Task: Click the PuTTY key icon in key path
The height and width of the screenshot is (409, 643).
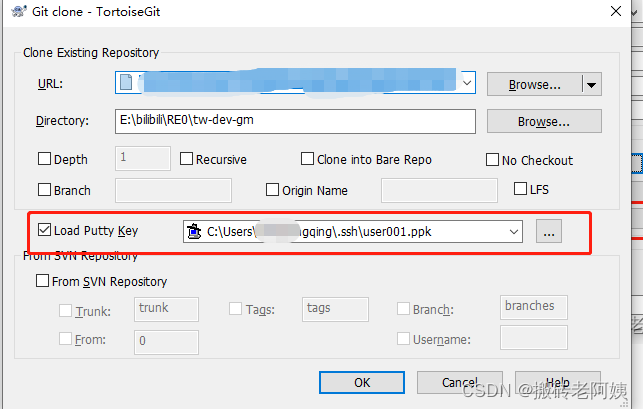Action: tap(194, 231)
